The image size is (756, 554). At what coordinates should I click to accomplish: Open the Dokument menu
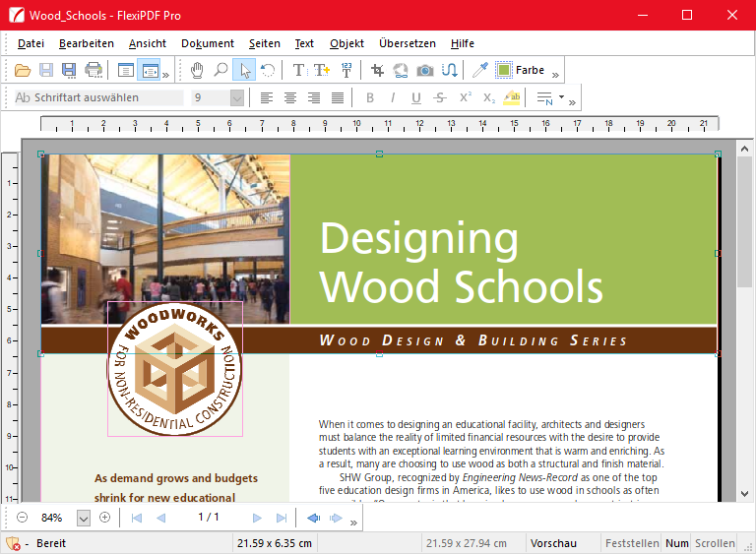[207, 43]
